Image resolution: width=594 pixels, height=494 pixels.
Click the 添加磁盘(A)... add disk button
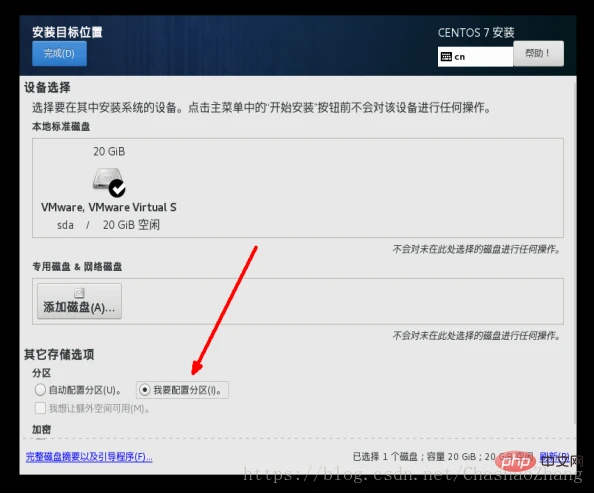tap(79, 301)
